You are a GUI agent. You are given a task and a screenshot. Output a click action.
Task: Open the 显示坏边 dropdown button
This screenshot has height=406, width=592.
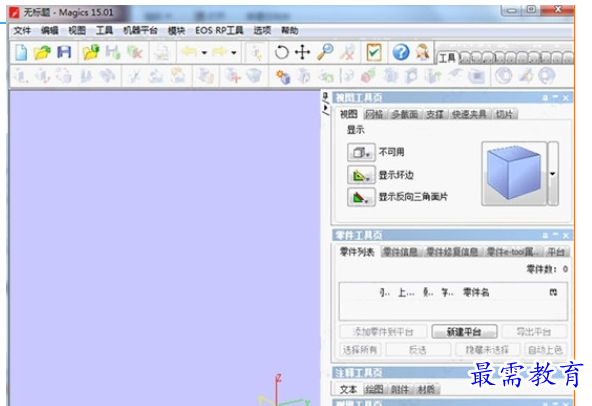[x=361, y=175]
